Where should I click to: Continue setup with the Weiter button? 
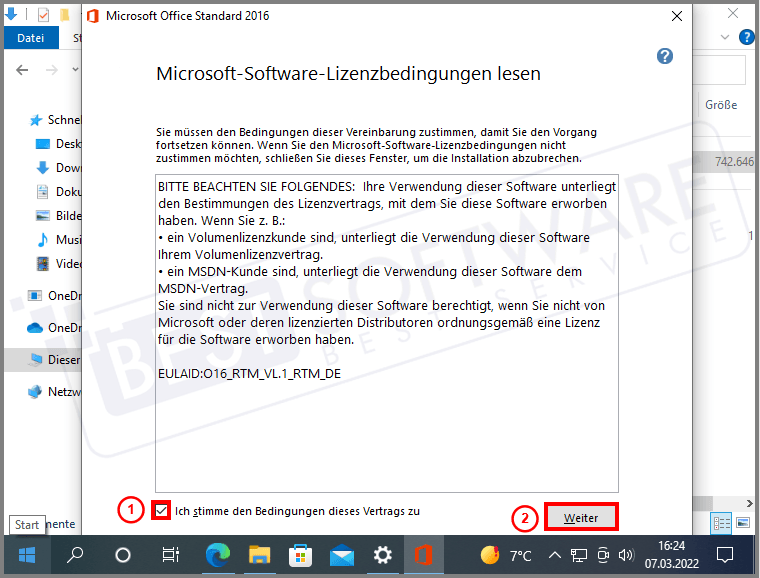click(581, 517)
